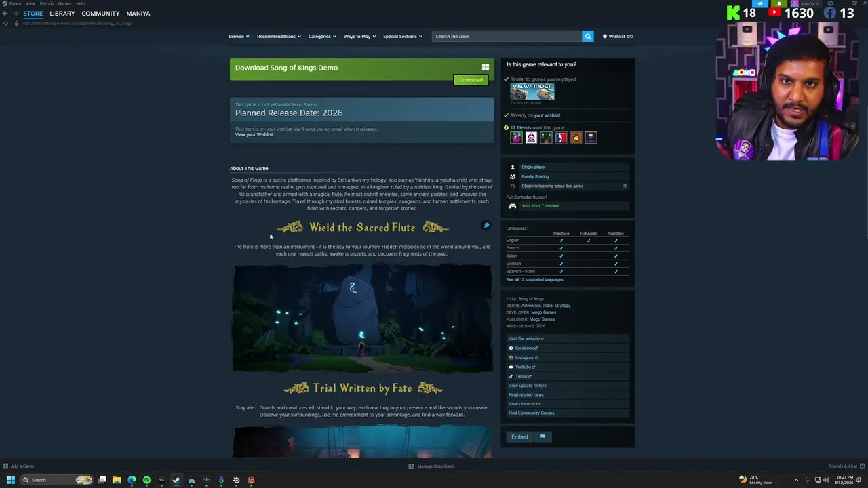Expand the Recommendations dropdown
868x488 pixels.
click(x=278, y=37)
